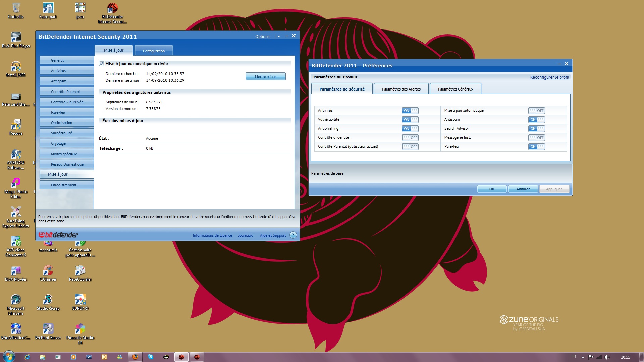This screenshot has height=362, width=644.
Task: Launch BitDefender Internet Security desktop shortcut
Action: pos(112,13)
